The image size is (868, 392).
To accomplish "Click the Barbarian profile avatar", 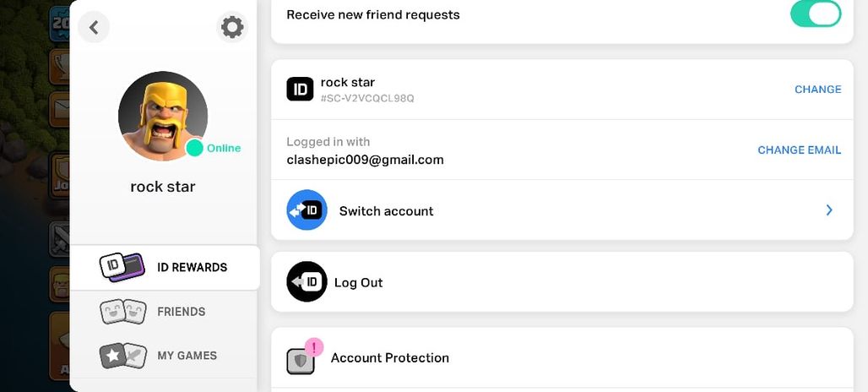I will pos(163,116).
